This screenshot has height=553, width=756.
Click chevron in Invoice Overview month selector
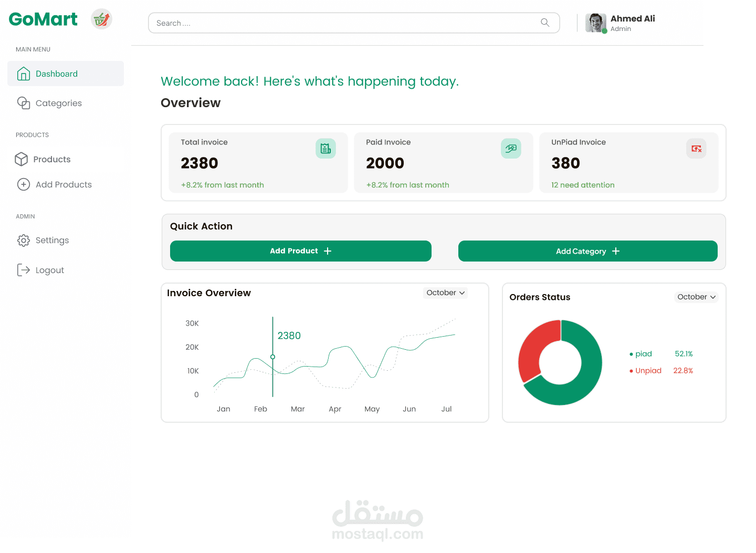pos(462,293)
